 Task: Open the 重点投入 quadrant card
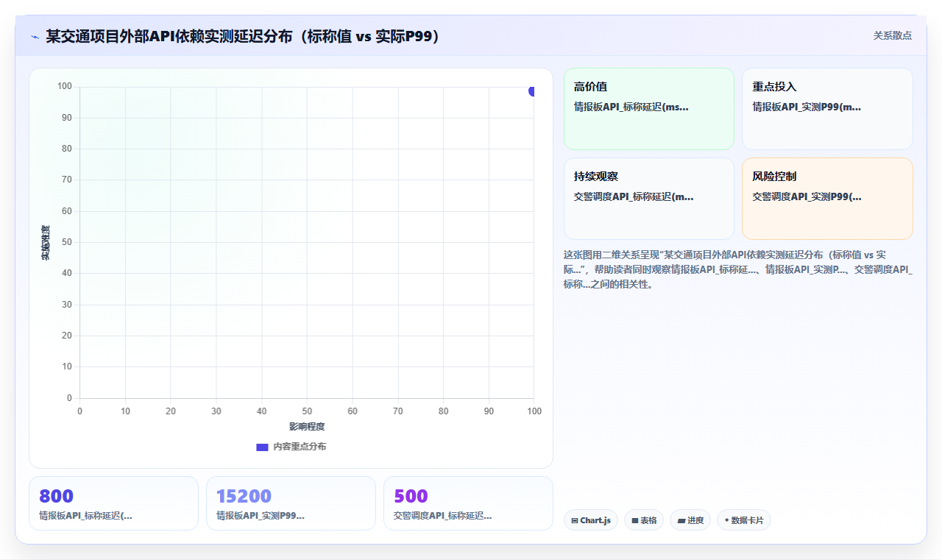[x=827, y=109]
